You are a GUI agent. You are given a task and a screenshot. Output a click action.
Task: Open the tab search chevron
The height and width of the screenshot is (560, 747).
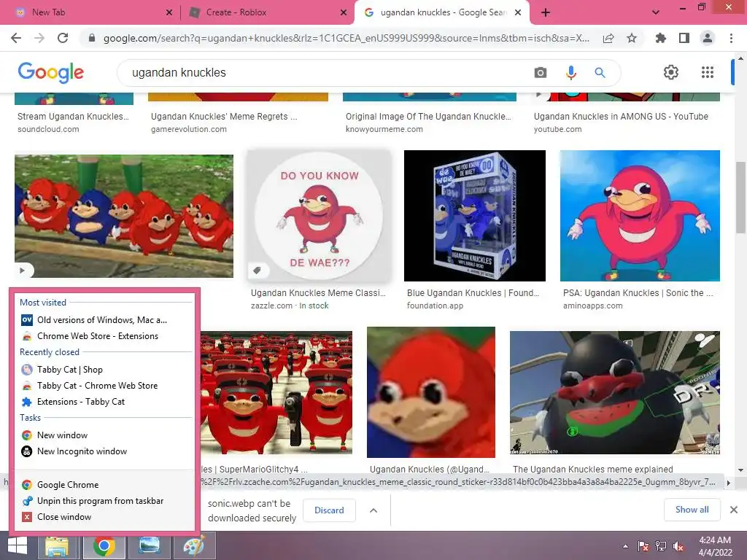656,12
